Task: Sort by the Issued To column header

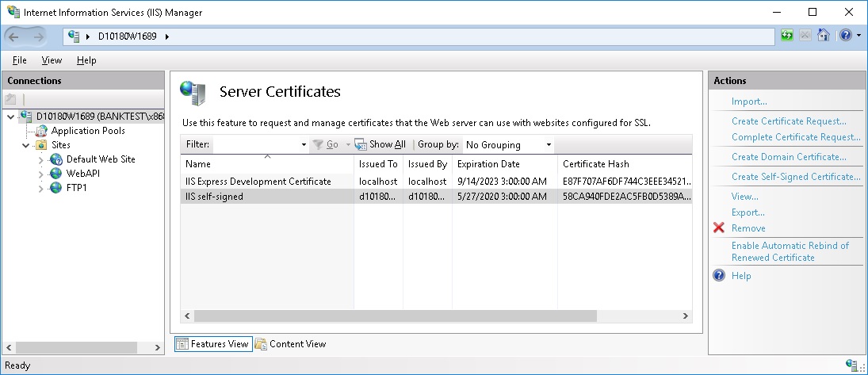Action: pos(378,164)
